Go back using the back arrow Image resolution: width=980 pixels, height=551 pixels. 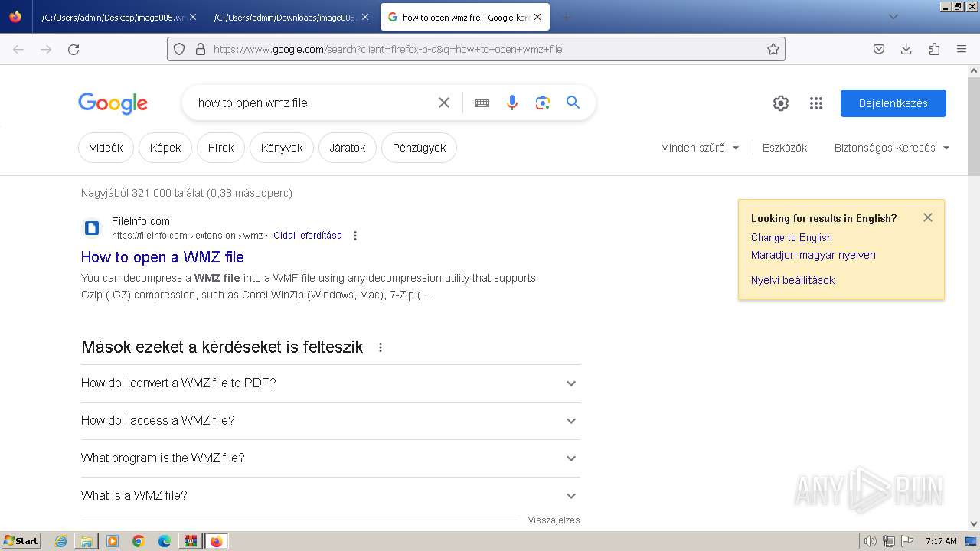point(18,49)
